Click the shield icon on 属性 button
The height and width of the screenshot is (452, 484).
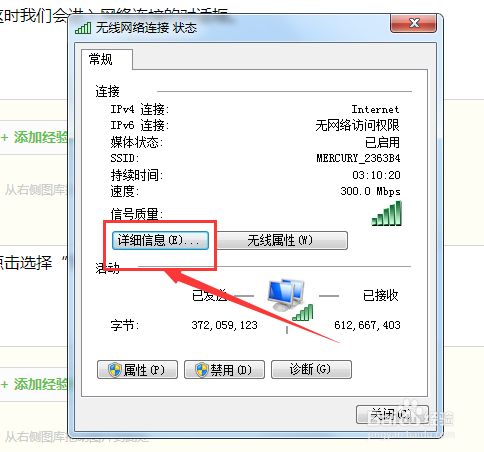(115, 370)
